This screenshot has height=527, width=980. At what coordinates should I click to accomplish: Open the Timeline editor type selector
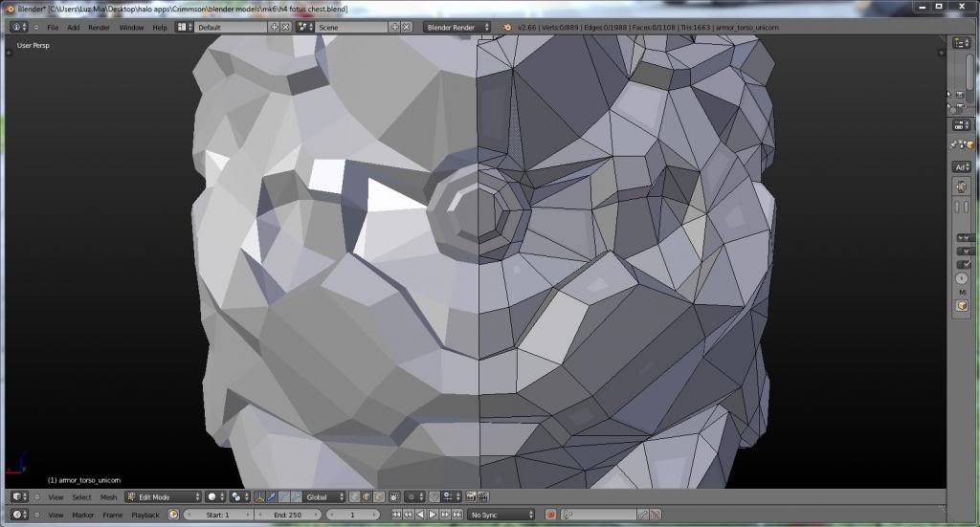[x=19, y=515]
